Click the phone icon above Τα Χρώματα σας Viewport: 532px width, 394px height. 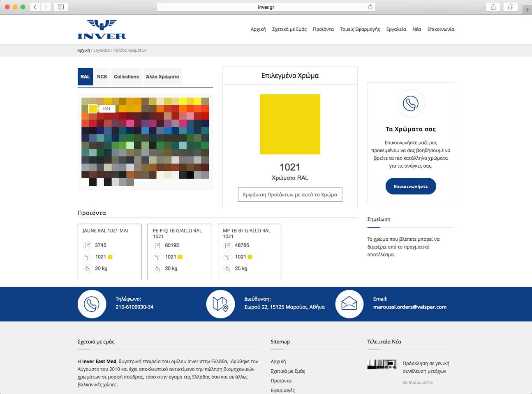click(411, 103)
